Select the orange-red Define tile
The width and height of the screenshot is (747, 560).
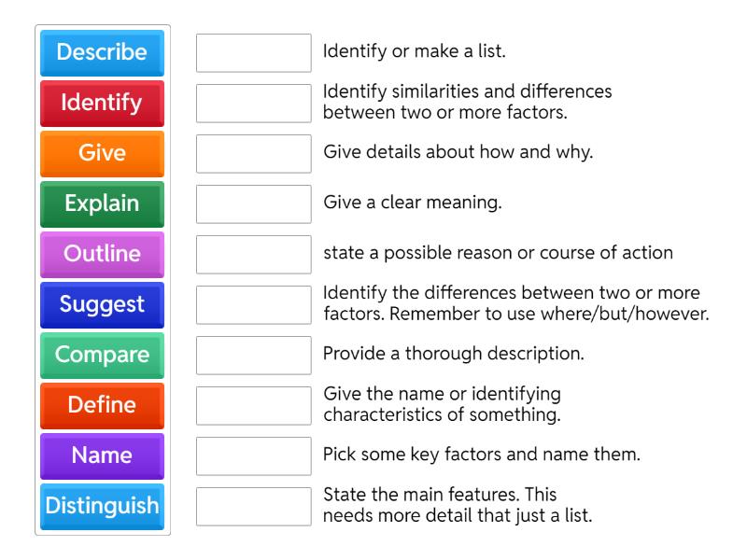pos(102,405)
